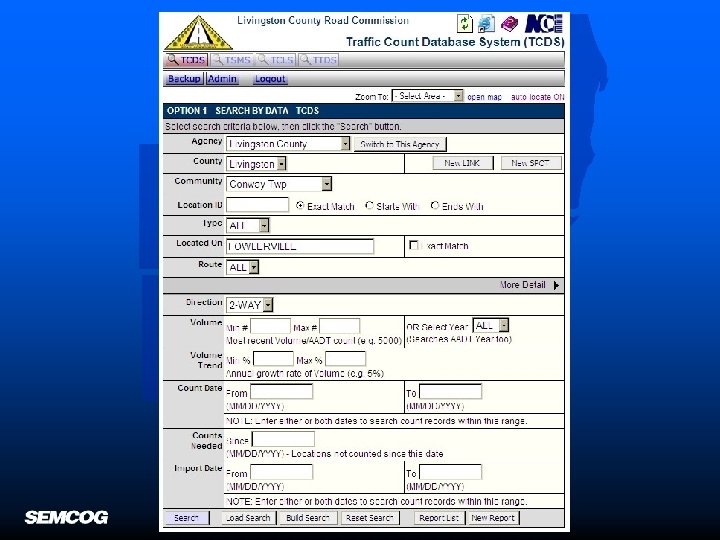Click the Volume Min # field
The width and height of the screenshot is (720, 540).
coord(270,326)
